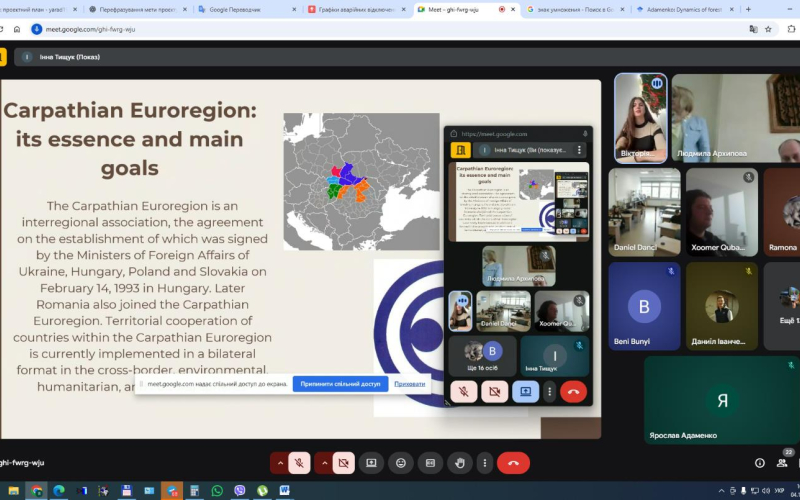
Task: Open meeting details info icon
Action: click(760, 463)
